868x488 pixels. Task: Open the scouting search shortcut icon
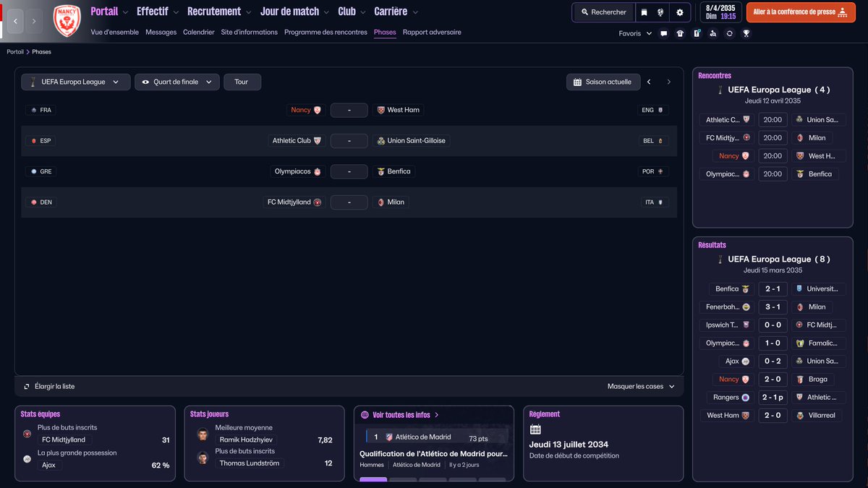point(713,33)
